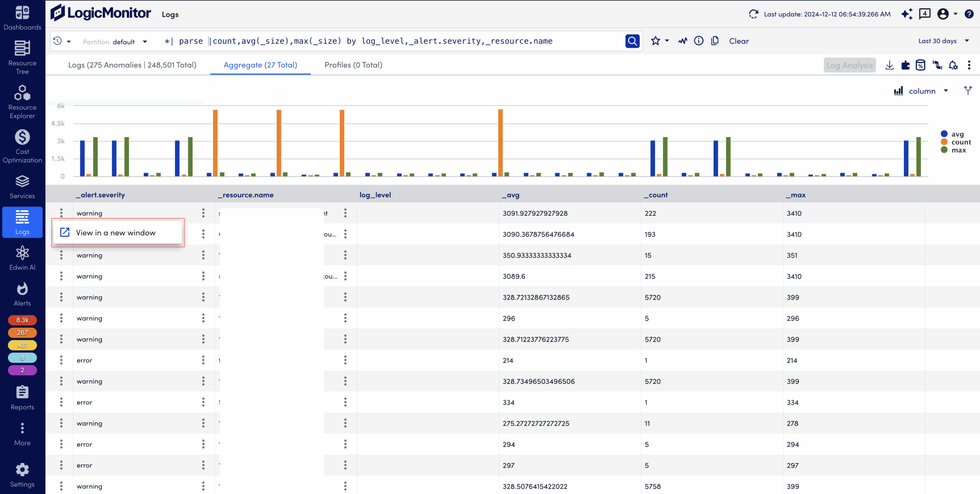The image size is (980, 494).
Task: Sort by _count column header
Action: (655, 195)
